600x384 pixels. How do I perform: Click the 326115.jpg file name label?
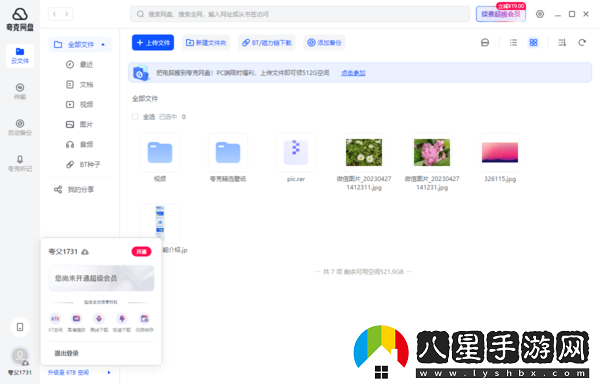(500, 179)
